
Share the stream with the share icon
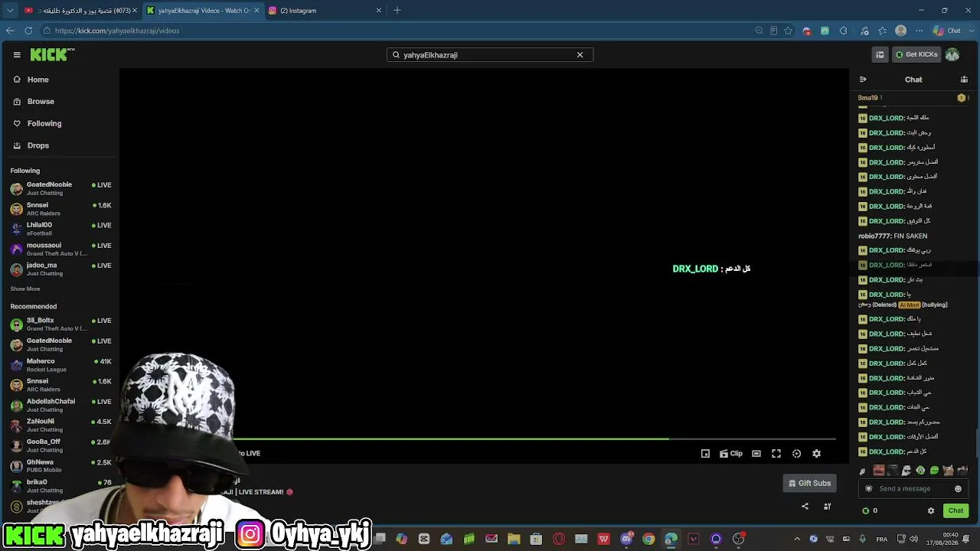click(805, 506)
